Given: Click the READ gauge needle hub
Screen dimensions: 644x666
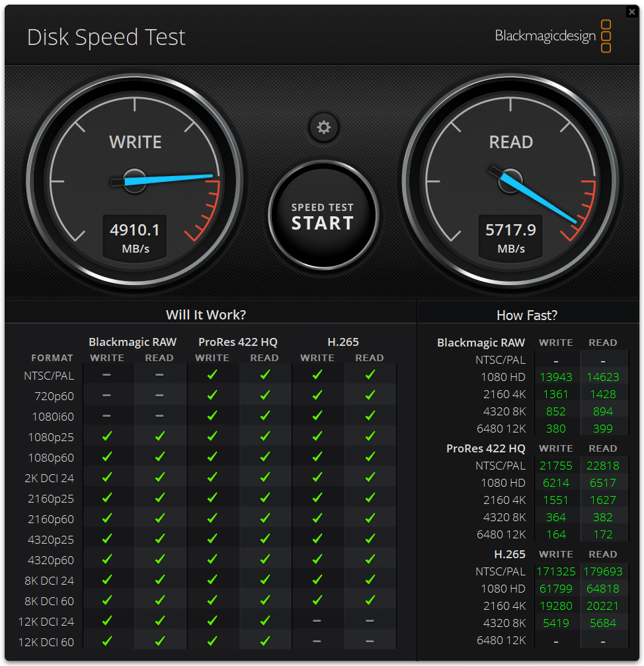Looking at the screenshot, I should [x=510, y=181].
